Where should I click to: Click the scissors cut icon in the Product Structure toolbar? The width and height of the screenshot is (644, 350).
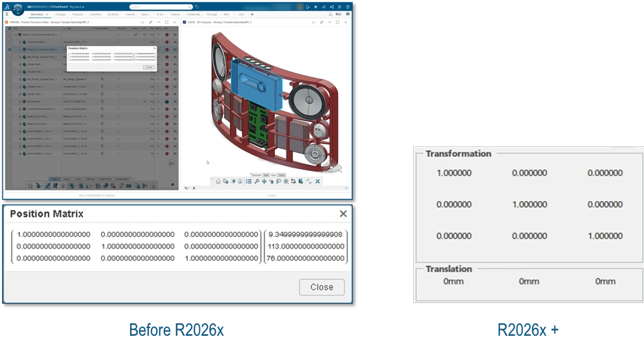pyautogui.click(x=145, y=186)
